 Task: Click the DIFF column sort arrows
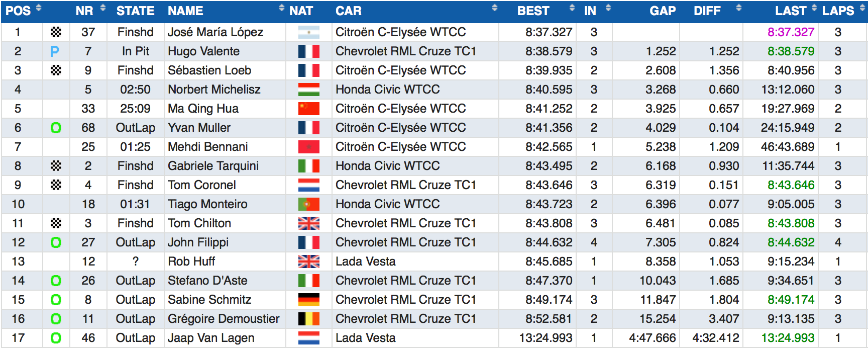[x=738, y=8]
